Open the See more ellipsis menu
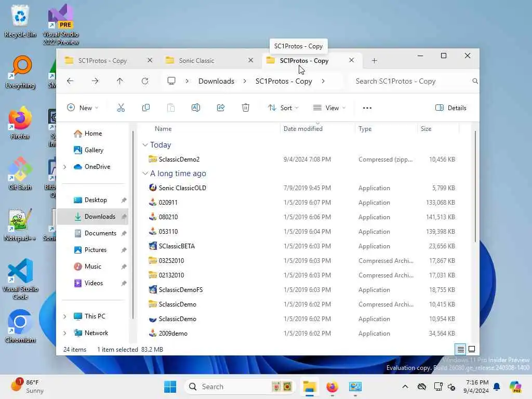The width and height of the screenshot is (532, 399). point(367,108)
